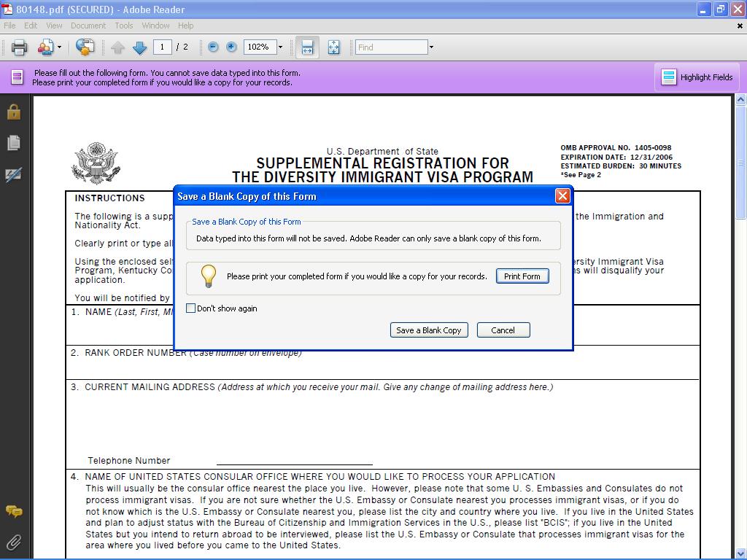The width and height of the screenshot is (747, 560).
Task: Click the Print icon in the toolbar
Action: pyautogui.click(x=20, y=47)
